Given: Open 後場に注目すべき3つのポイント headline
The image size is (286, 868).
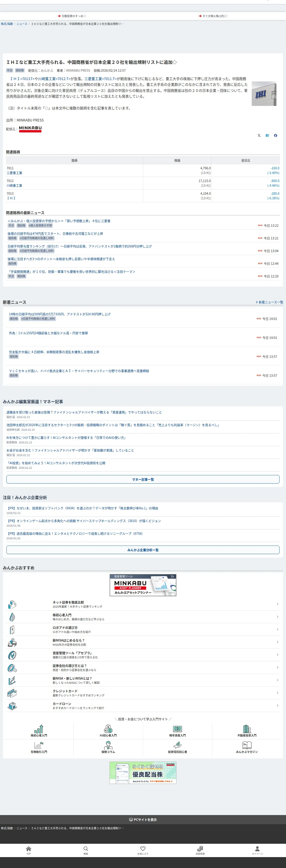Looking at the screenshot, I should pyautogui.click(x=61, y=259).
